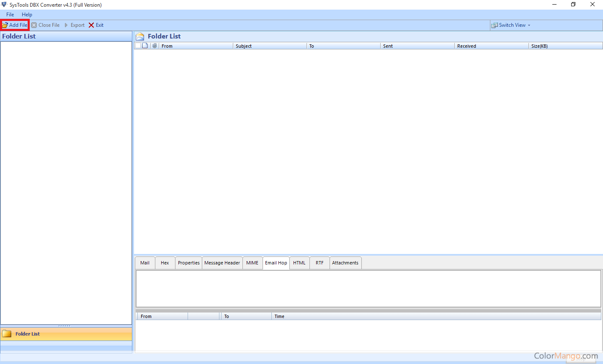Click the SysTools app icon in title bar
The image size is (603, 364).
point(4,5)
